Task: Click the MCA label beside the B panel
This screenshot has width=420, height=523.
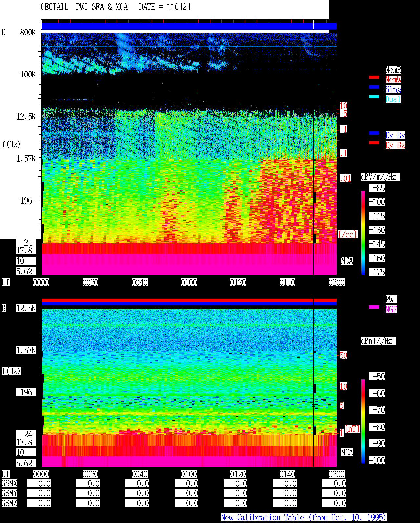Action: click(x=347, y=452)
